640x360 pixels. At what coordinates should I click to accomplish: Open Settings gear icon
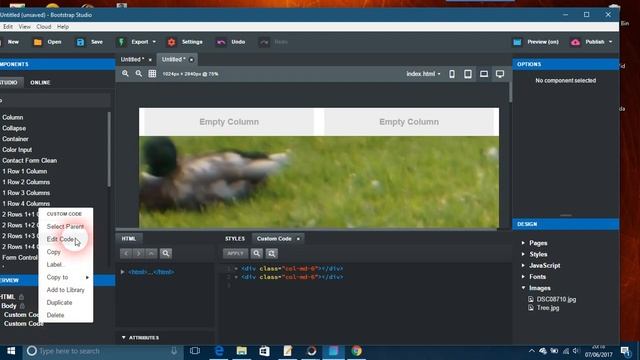click(x=171, y=42)
